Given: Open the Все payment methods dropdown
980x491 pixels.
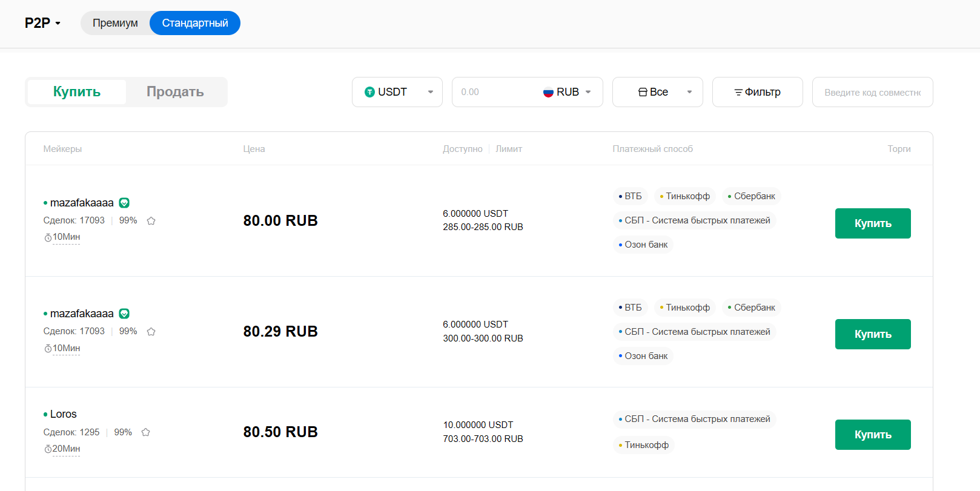Looking at the screenshot, I should [x=657, y=92].
